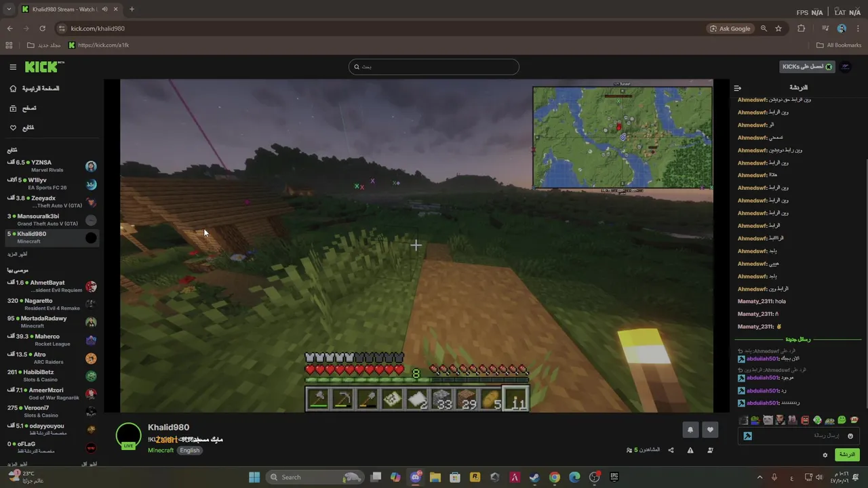Screen dimensions: 868x488
Task: Open All Bookmarks folder
Action: [x=839, y=45]
